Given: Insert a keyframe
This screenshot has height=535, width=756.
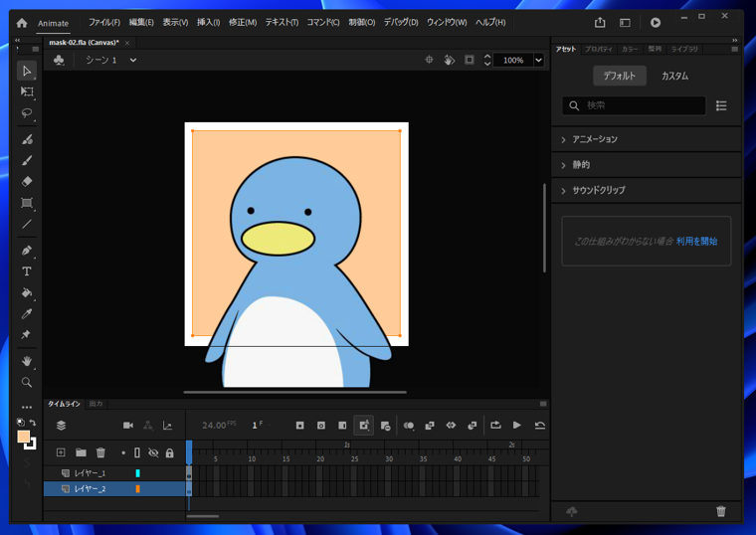Looking at the screenshot, I should tap(299, 425).
